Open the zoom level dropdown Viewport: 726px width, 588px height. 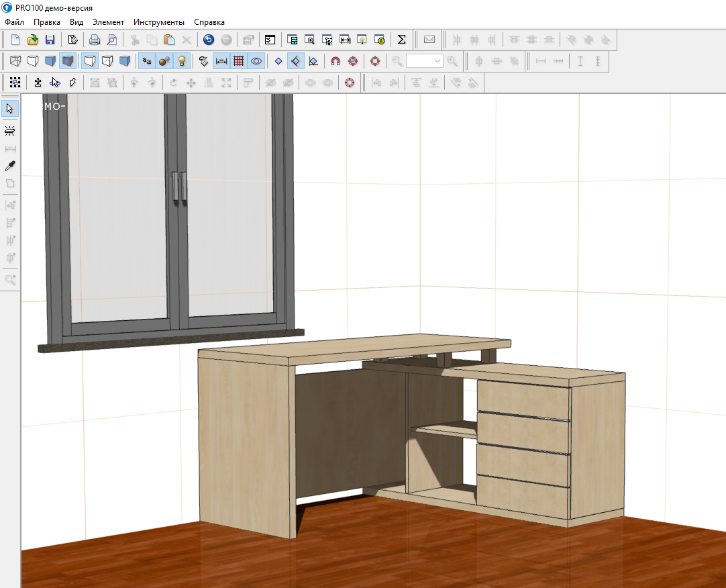point(437,61)
